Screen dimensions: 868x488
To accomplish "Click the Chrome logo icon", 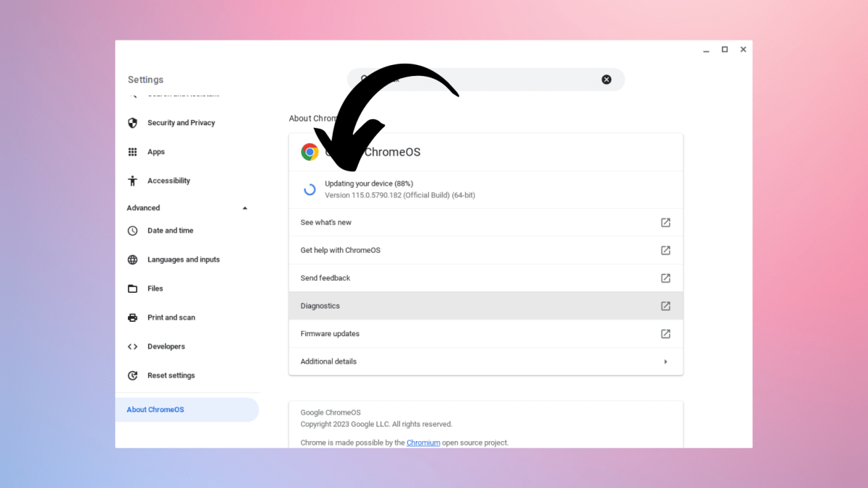I will click(x=310, y=152).
